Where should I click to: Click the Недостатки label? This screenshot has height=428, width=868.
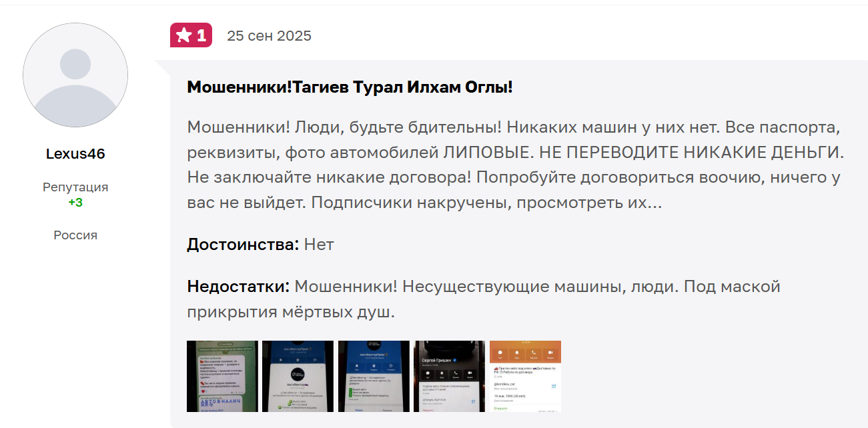click(238, 287)
